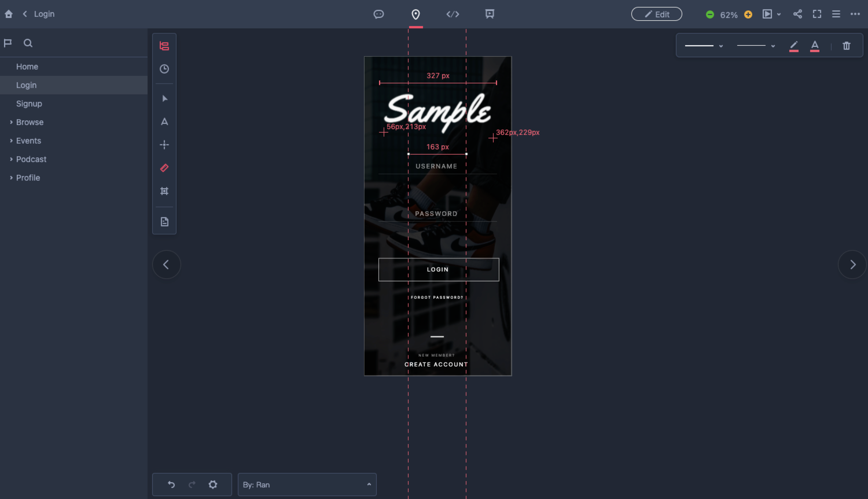The height and width of the screenshot is (499, 868).
Task: Open annotation settings gear
Action: [213, 485]
